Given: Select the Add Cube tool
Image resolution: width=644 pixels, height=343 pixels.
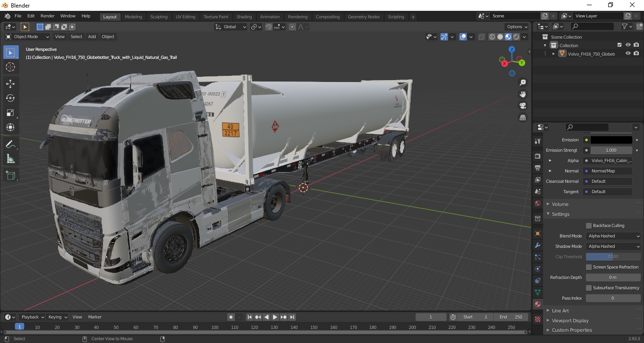Looking at the screenshot, I should tap(10, 176).
